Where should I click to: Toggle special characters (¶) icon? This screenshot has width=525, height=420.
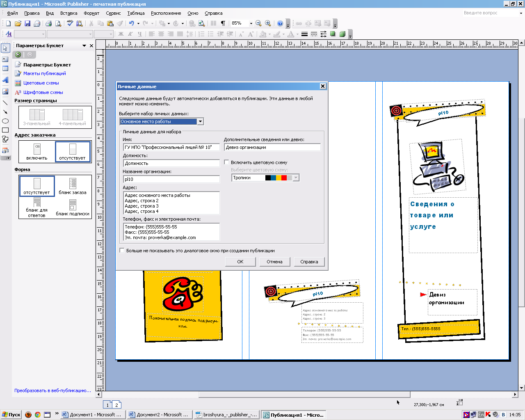pyautogui.click(x=223, y=23)
